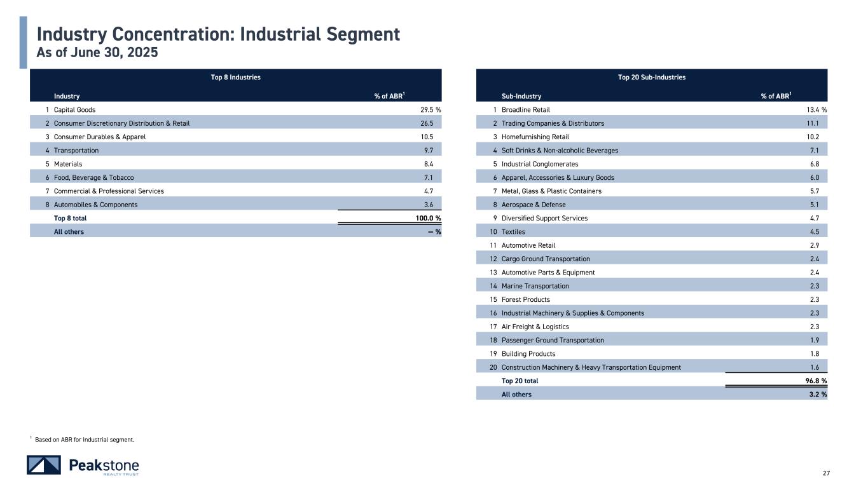868x488 pixels.
Task: Click the 'Top 20 total' value 96.8 %
Action: click(x=813, y=381)
